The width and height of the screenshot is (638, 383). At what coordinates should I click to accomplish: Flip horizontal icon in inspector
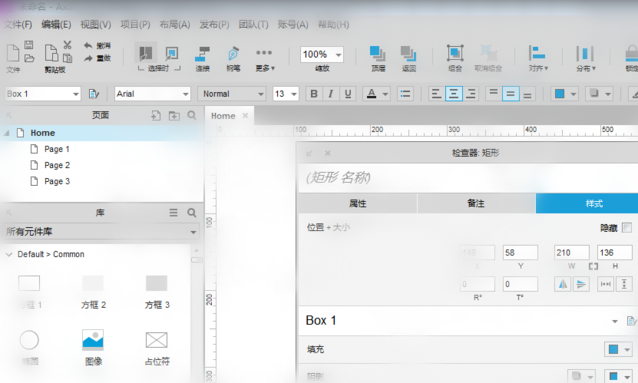pos(563,284)
